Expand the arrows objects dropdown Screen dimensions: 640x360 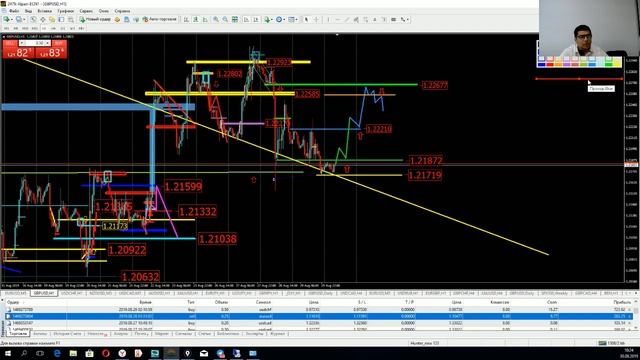(407, 19)
